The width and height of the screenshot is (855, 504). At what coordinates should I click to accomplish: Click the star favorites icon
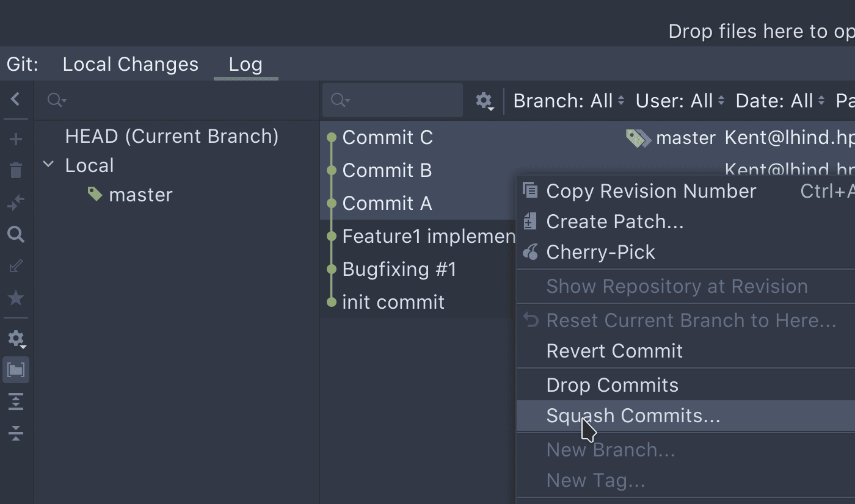point(16,297)
